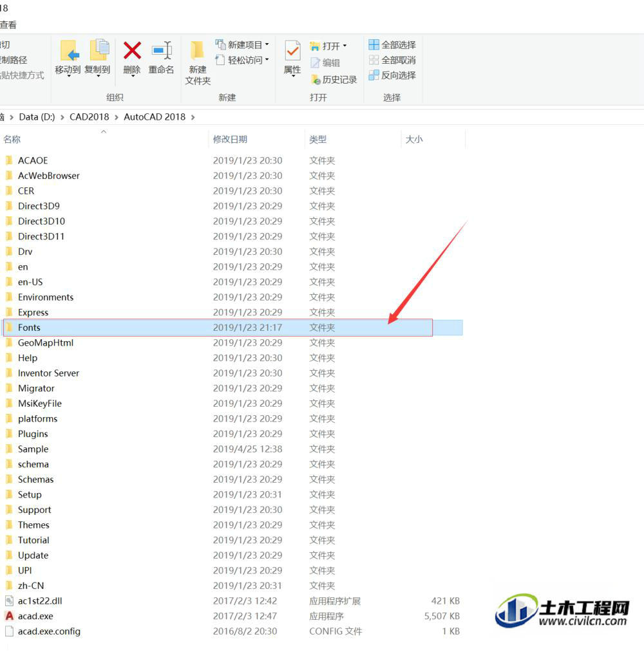Expand the Easy access (轻松访问) dropdown arrow
Screen dimensions: 644x652
pos(267,60)
